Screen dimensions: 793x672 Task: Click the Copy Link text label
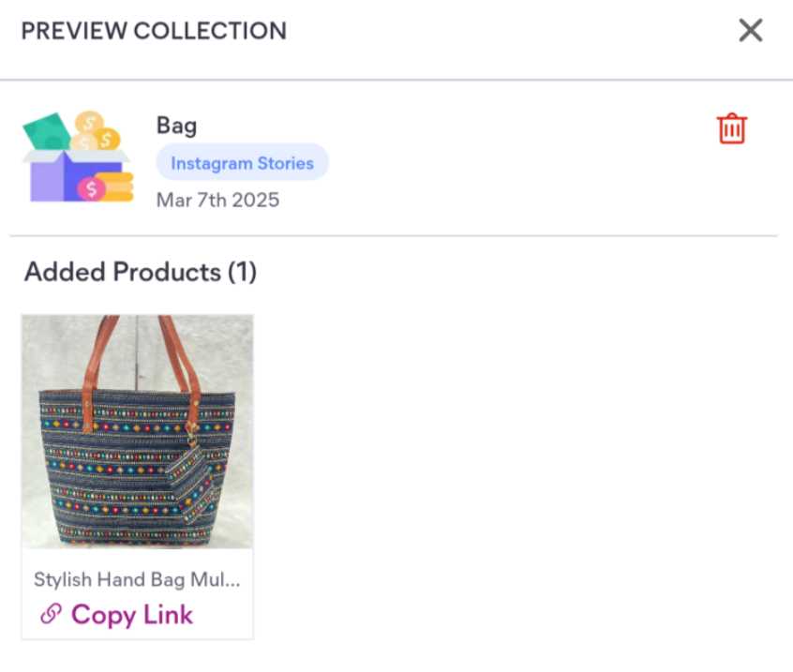[132, 615]
